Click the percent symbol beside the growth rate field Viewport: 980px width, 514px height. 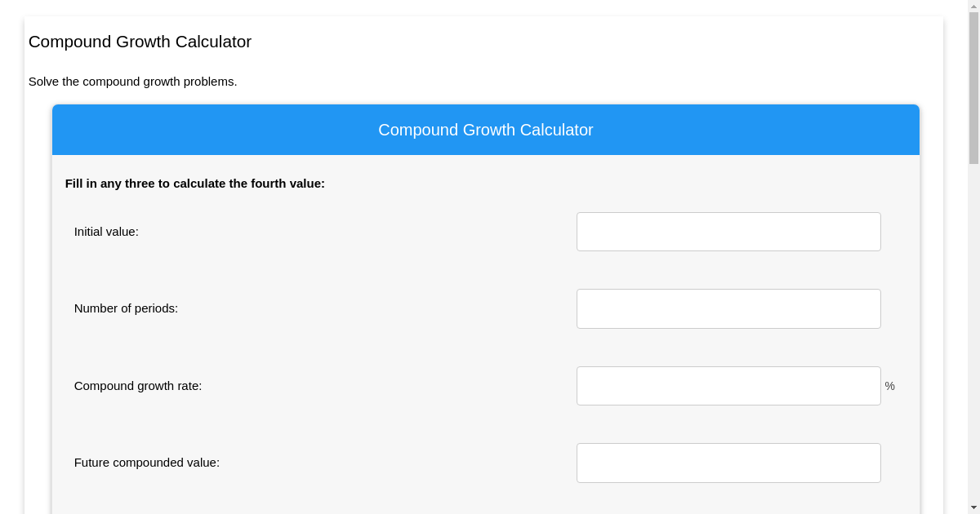tap(889, 386)
